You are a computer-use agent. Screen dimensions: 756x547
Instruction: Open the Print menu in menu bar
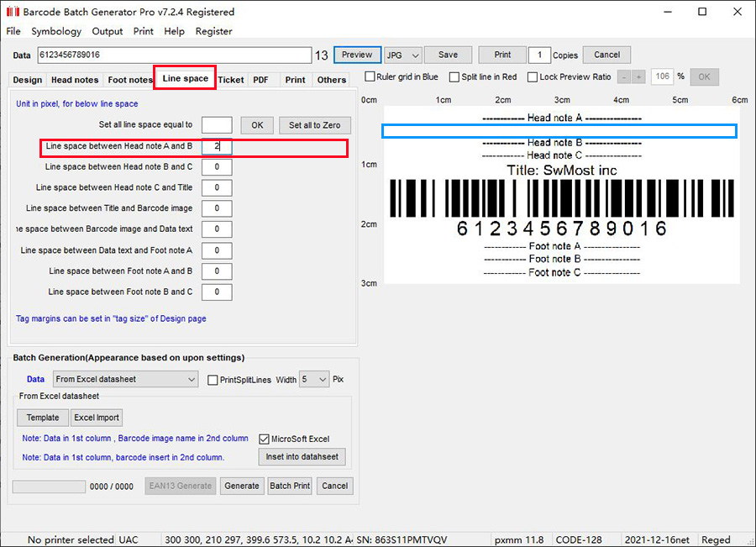(143, 31)
